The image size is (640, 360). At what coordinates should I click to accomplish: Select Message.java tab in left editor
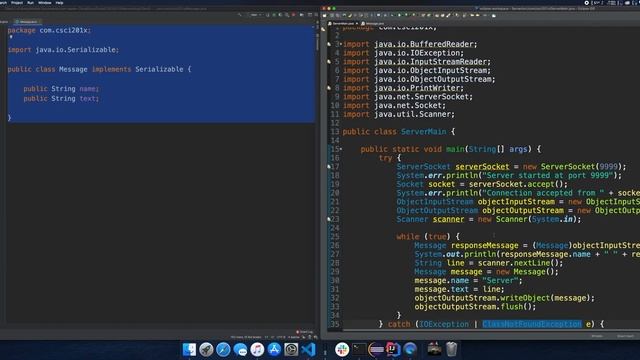(x=28, y=22)
